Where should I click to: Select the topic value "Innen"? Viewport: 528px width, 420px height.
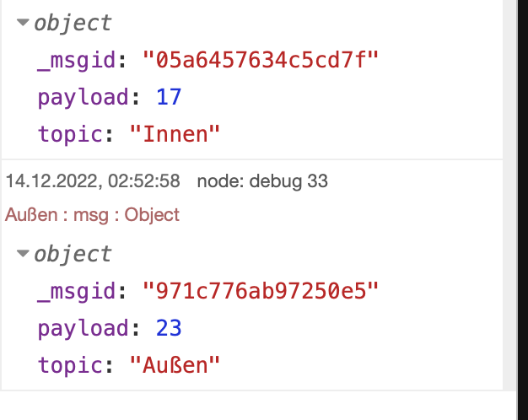pos(175,133)
